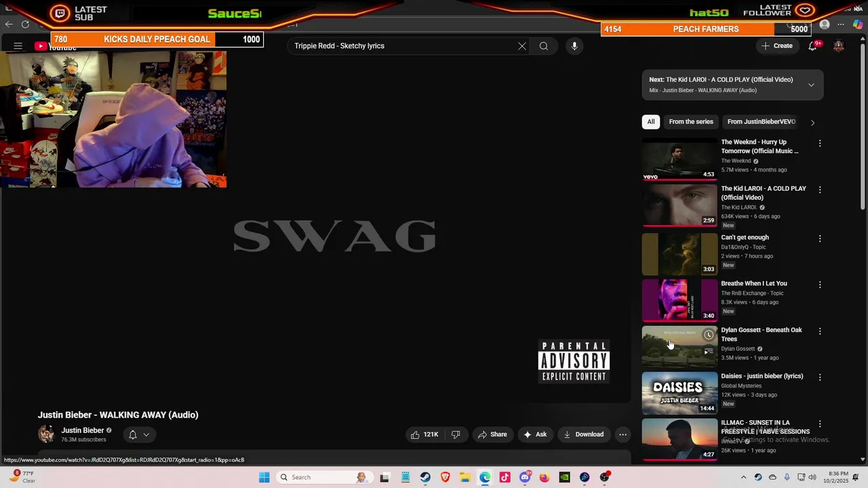This screenshot has width=868, height=488.
Task: Reload the page with the browser refresh icon
Action: [25, 24]
